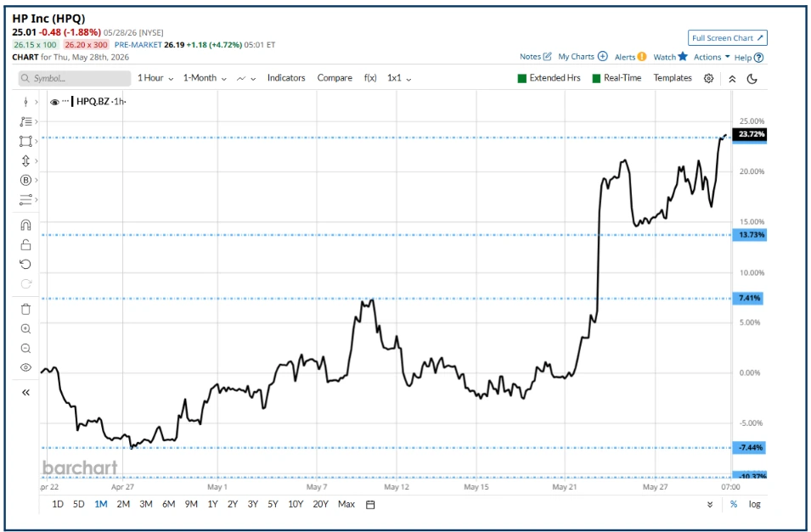Select the 20Y time range

[321, 504]
